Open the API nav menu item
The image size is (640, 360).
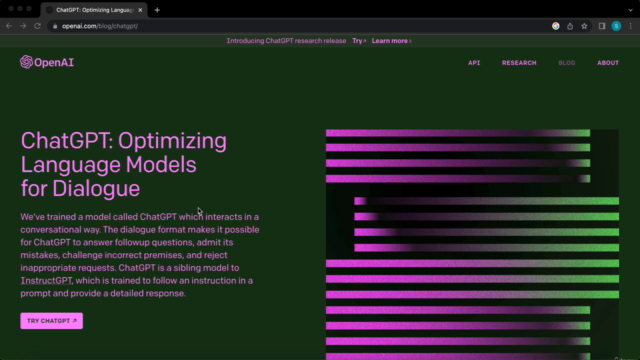[x=474, y=63]
